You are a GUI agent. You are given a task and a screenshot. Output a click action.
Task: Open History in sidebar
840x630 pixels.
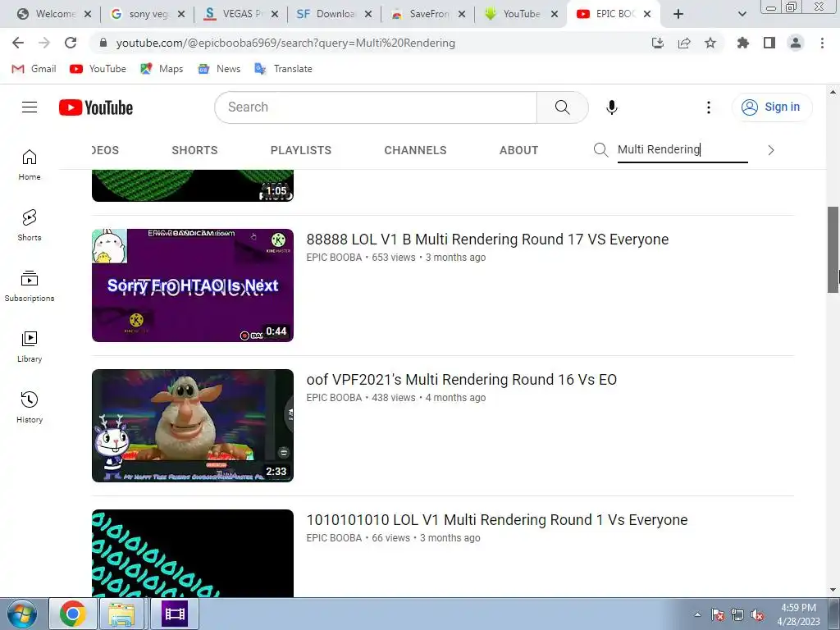(30, 408)
